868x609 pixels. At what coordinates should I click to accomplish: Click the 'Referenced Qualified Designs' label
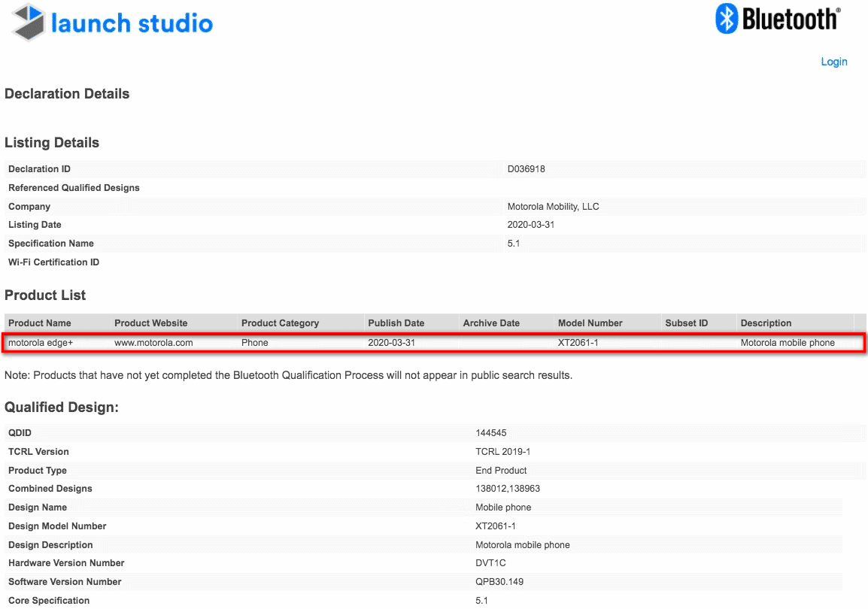pos(74,188)
